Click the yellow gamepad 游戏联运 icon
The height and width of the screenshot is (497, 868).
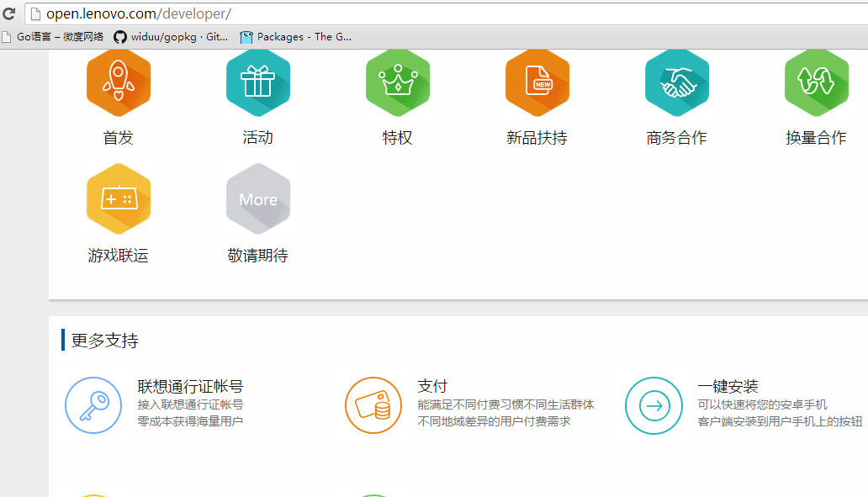(x=119, y=198)
